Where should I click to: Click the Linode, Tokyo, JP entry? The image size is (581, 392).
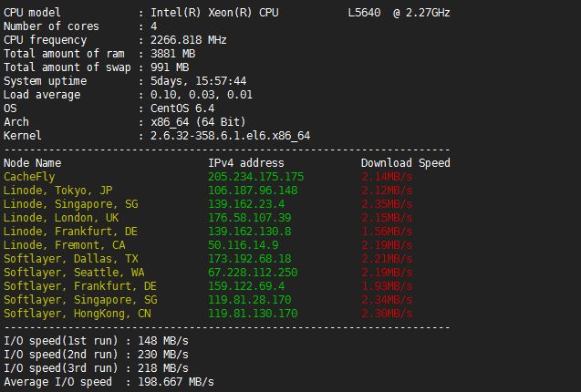(57, 191)
